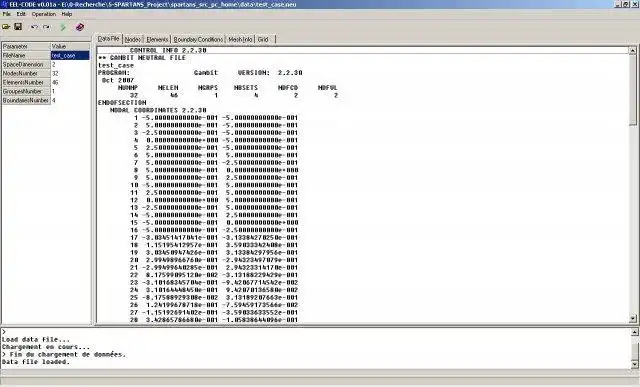Select the NodesNumber parameter label
Viewport: 640px width, 387px height.
[x=26, y=73]
